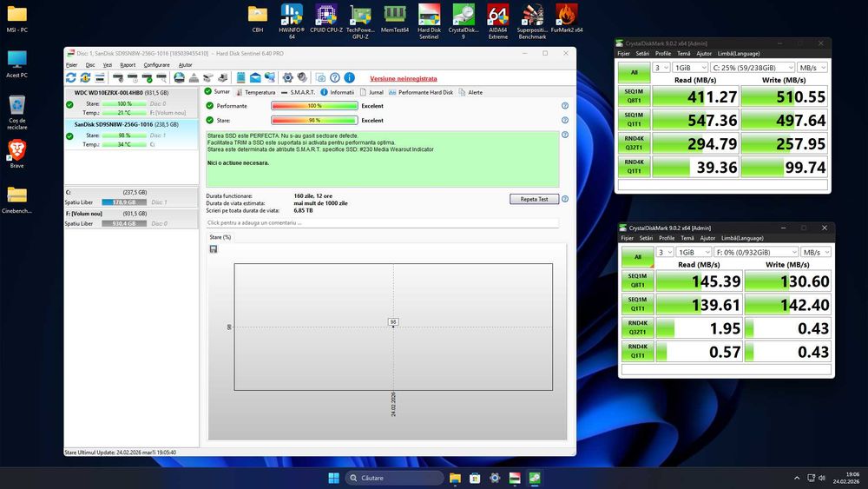
Task: Open MB/s unit dropdown in F: CrystalDiskMark window
Action: (x=815, y=252)
